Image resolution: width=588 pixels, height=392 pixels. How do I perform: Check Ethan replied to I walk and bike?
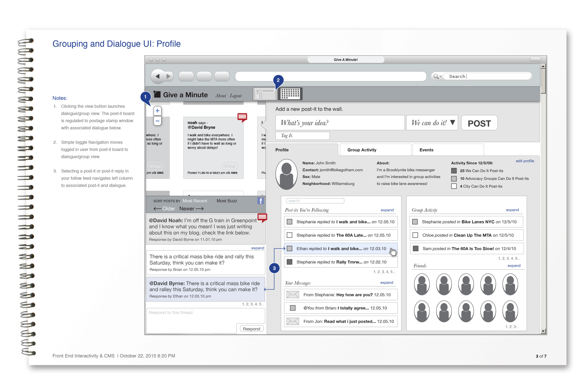(290, 248)
